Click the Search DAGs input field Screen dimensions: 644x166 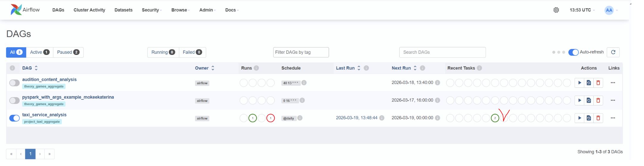[x=442, y=52]
